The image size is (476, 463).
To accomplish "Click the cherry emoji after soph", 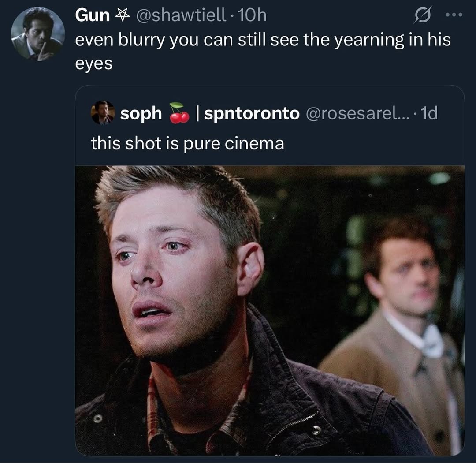I will point(179,113).
